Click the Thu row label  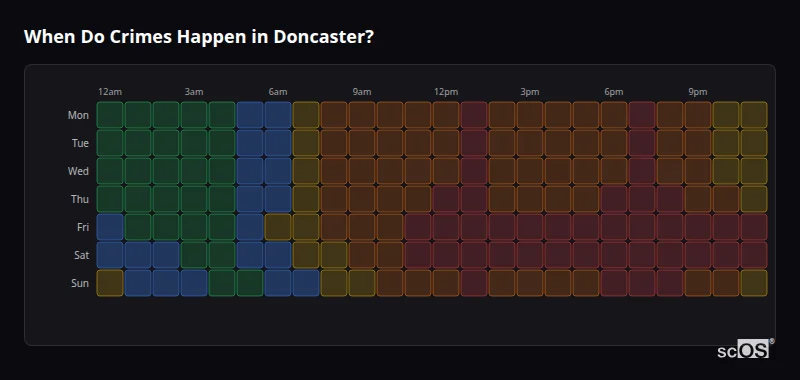80,199
